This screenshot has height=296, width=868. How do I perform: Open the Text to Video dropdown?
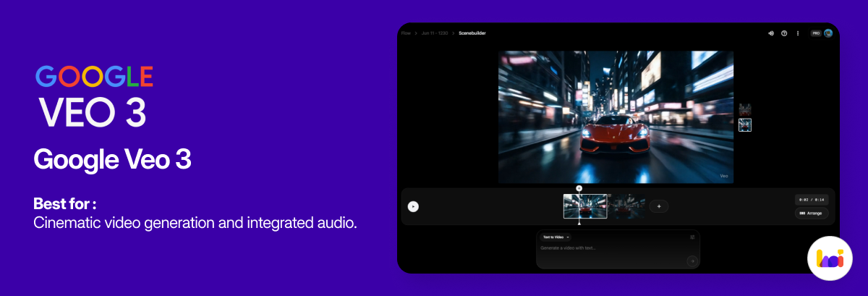tap(556, 237)
